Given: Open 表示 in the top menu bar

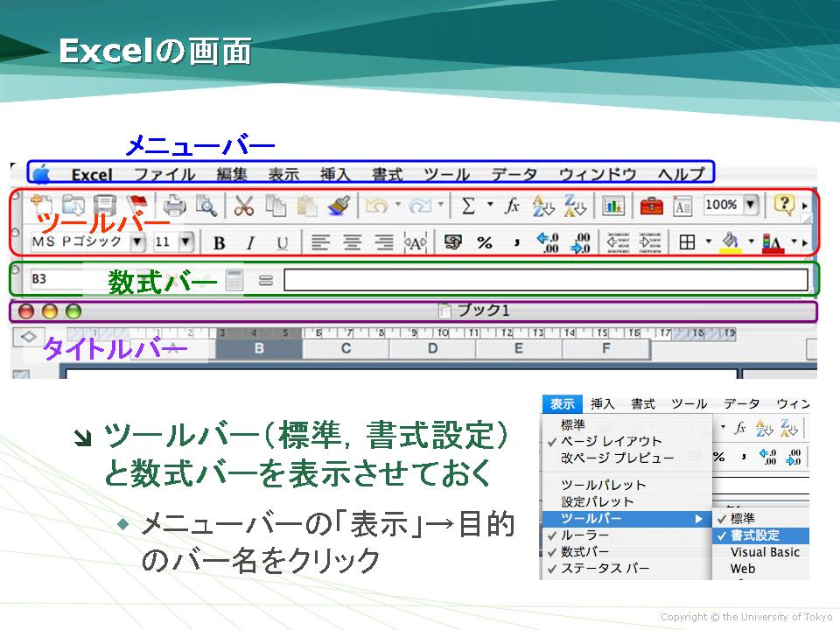Looking at the screenshot, I should point(283,174).
